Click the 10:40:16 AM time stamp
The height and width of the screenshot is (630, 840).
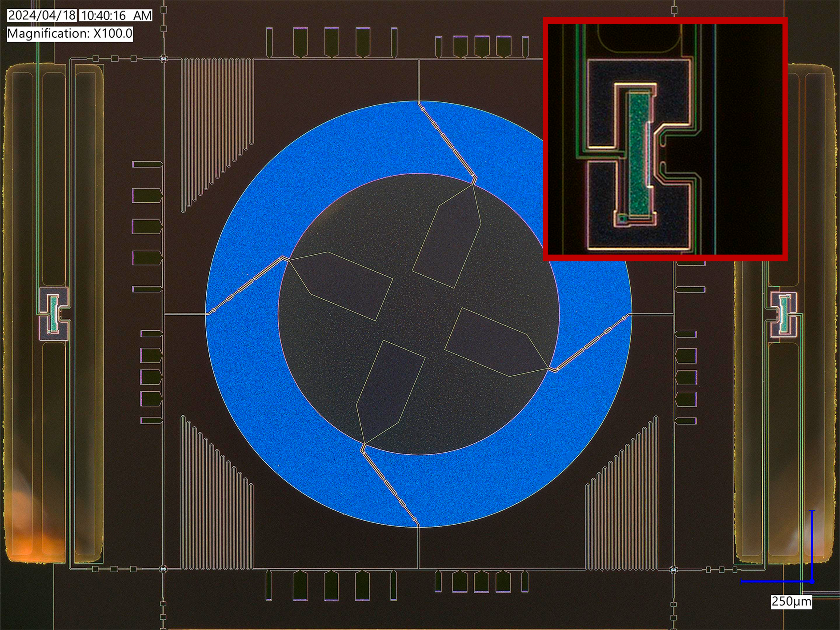tap(116, 16)
